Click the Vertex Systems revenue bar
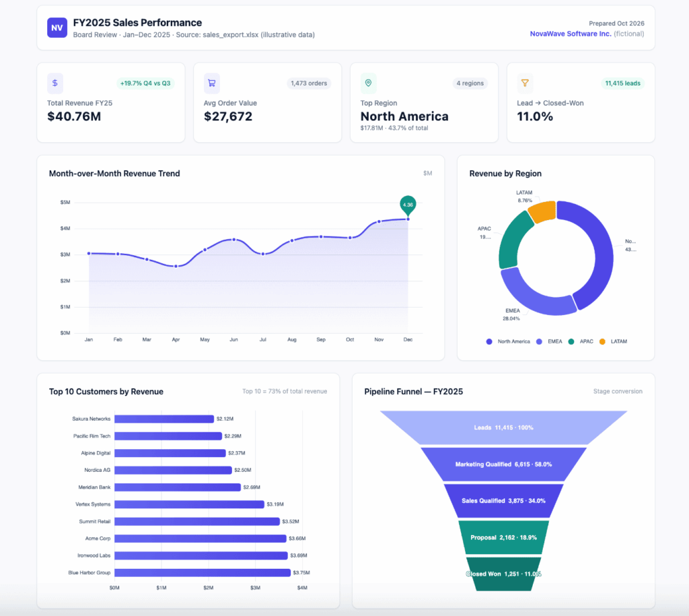The width and height of the screenshot is (689, 616). pyautogui.click(x=189, y=504)
